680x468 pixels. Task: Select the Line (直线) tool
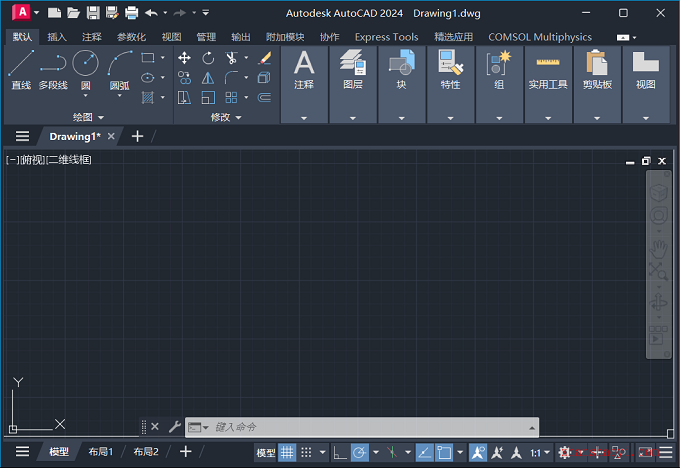21,69
